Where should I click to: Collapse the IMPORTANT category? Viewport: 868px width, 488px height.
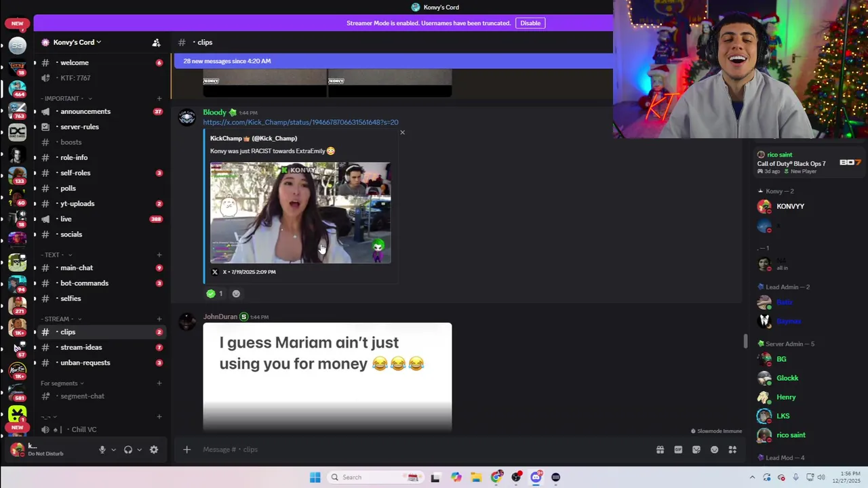click(x=65, y=98)
